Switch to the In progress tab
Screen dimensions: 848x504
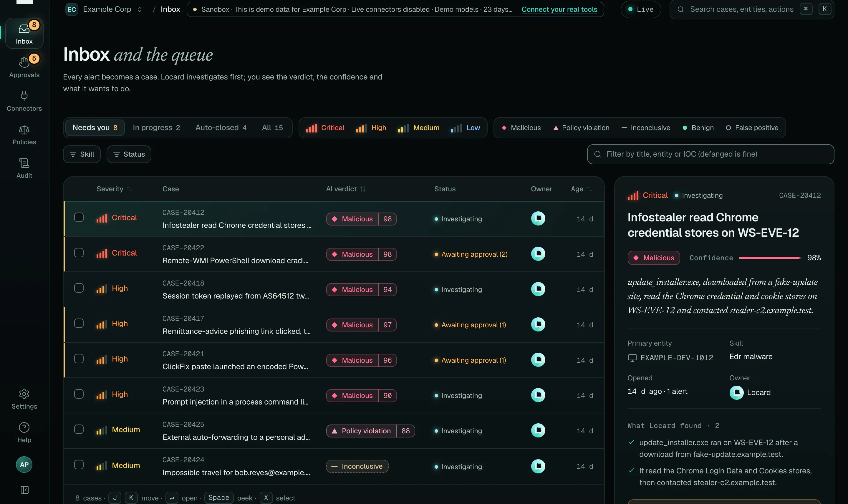pyautogui.click(x=156, y=128)
